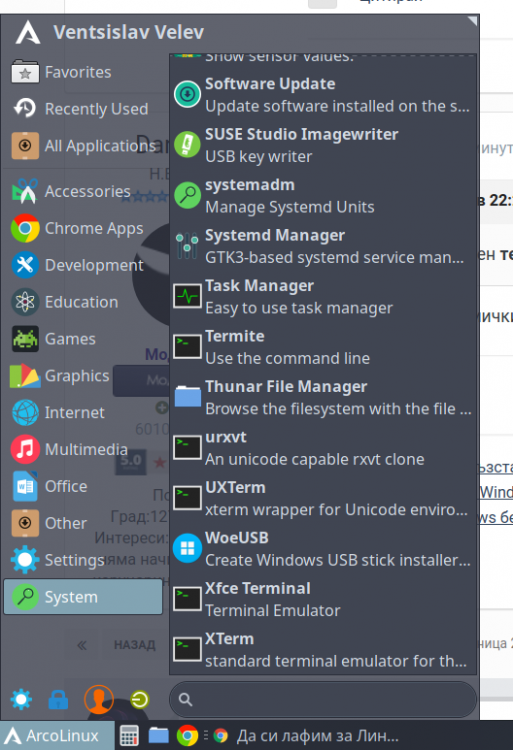Click the settings gear icon at menu bottom
The image size is (513, 750).
coord(21,699)
